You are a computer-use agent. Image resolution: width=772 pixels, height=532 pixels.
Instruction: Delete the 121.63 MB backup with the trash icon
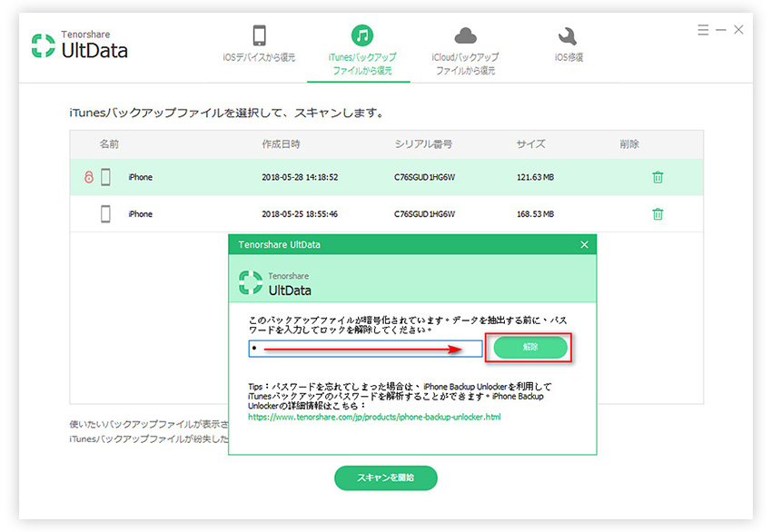coord(658,177)
